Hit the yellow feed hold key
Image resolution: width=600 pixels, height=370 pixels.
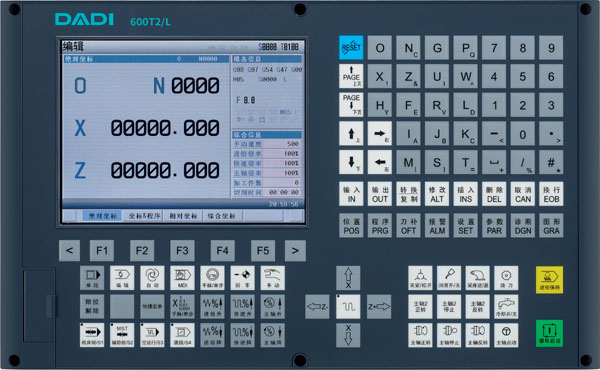pyautogui.click(x=549, y=280)
